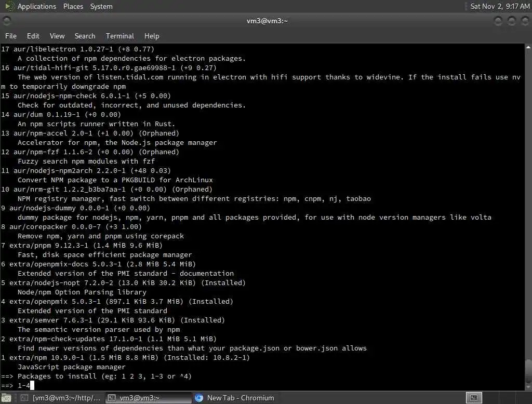This screenshot has height=404, width=532.
Task: Click 'The semantic version parser used by npm'
Action: coord(99,330)
